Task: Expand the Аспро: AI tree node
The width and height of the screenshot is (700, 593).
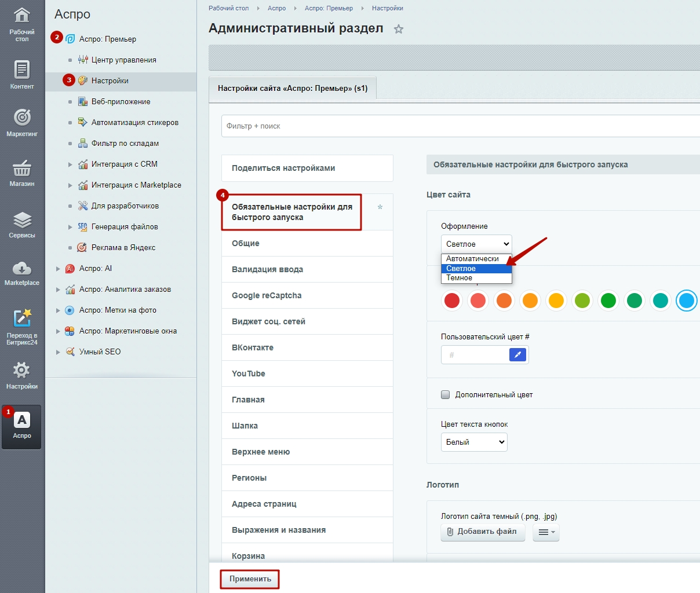Action: (58, 269)
